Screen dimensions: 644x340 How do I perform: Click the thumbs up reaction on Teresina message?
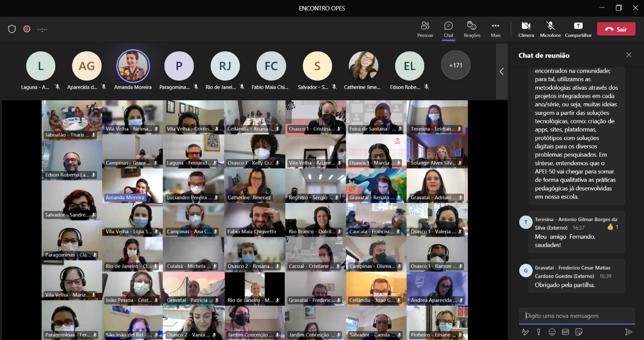click(x=610, y=227)
